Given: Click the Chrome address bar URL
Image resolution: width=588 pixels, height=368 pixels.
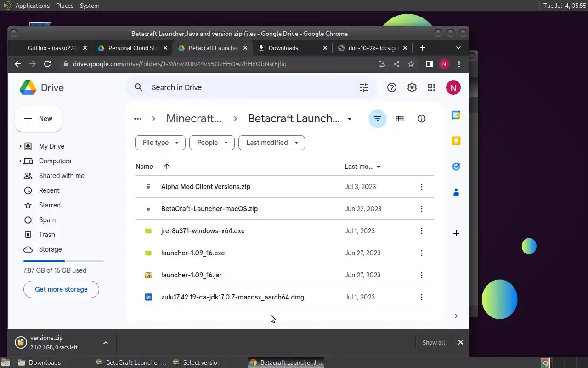Looking at the screenshot, I should point(180,64).
